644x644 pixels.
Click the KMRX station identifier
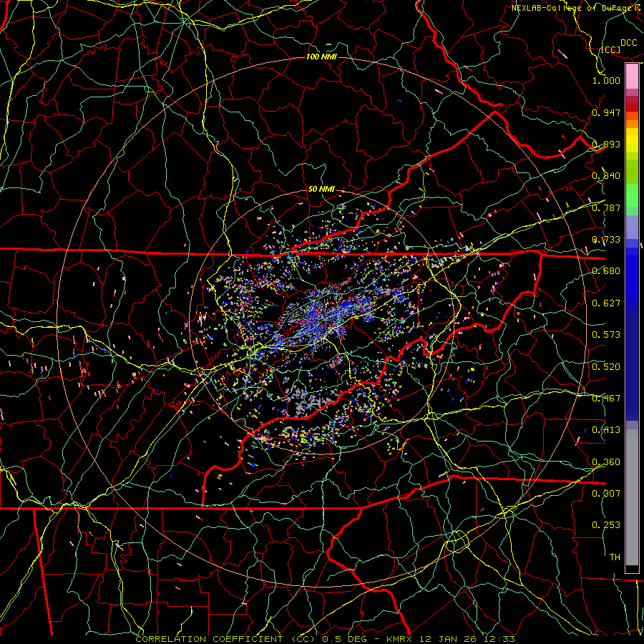tap(401, 639)
